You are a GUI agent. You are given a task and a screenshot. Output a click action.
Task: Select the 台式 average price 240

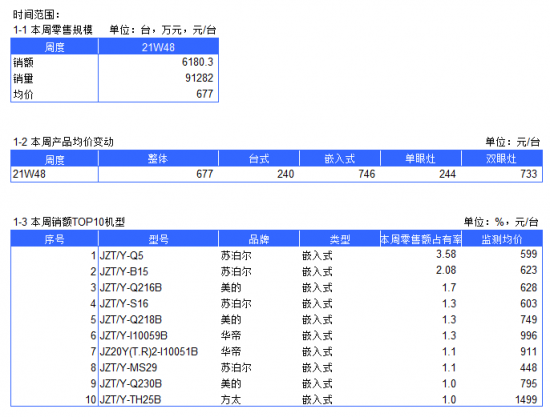(286, 174)
